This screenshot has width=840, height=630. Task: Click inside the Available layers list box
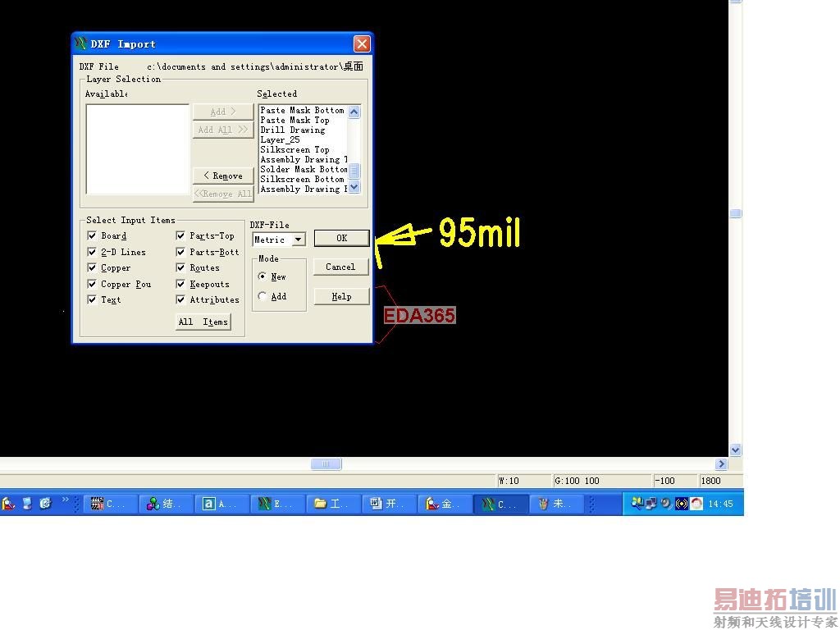[x=138, y=149]
